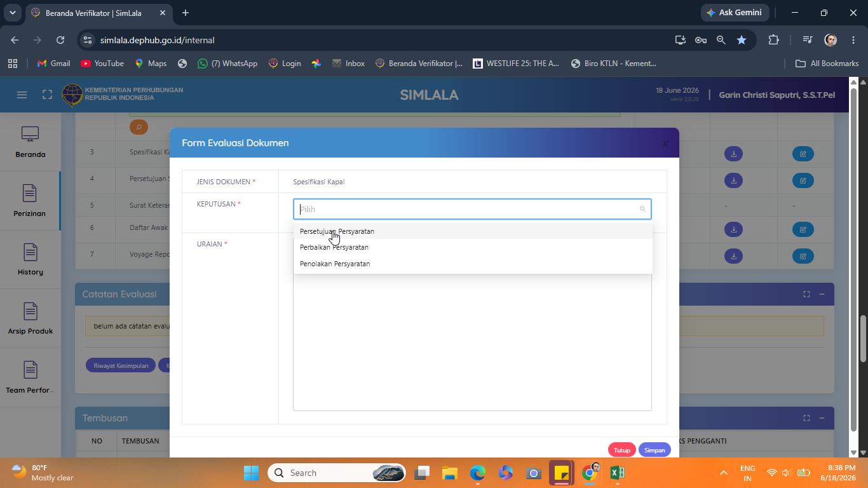The height and width of the screenshot is (488, 868).
Task: Show hidden system tray icons
Action: click(723, 473)
